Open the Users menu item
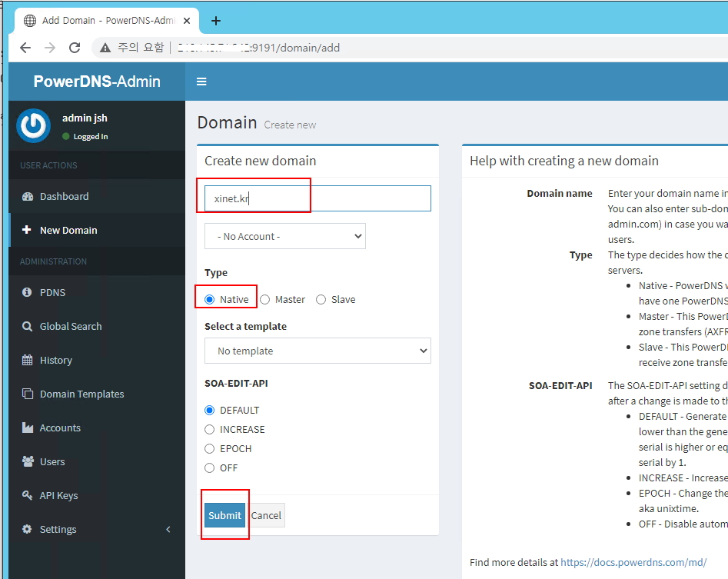728x579 pixels. coord(52,461)
